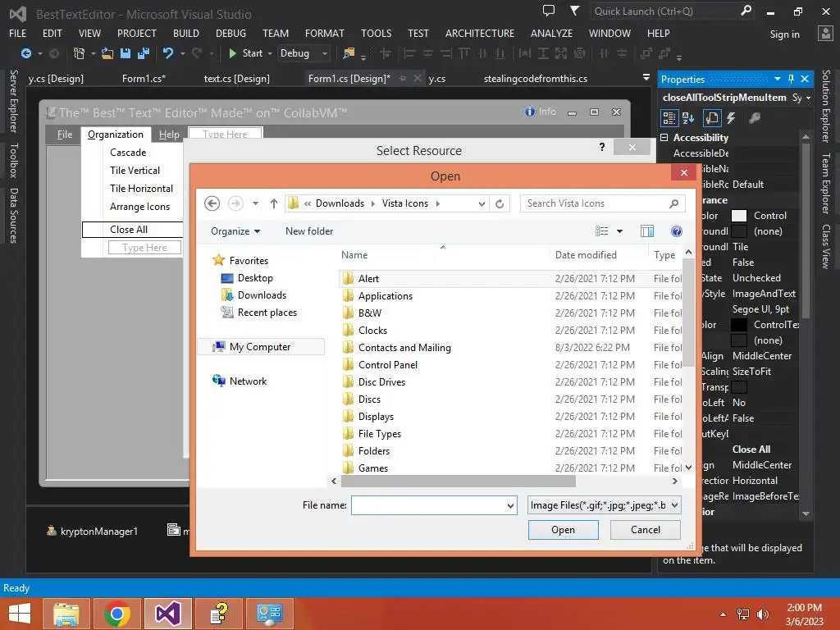Viewport: 840px width, 630px height.
Task: Click the Info button on the form designer title
Action: (x=541, y=112)
